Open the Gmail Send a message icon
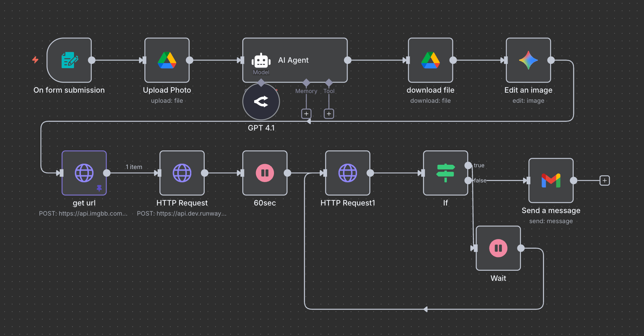 (x=551, y=180)
